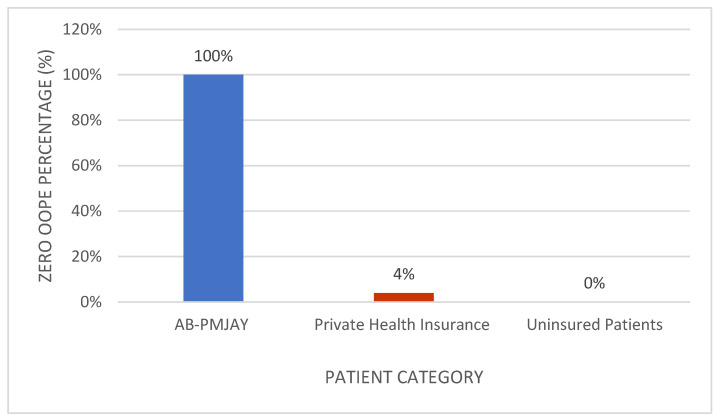The width and height of the screenshot is (720, 419).
Task: Click the 100% y-axis tick label
Action: 82,75
